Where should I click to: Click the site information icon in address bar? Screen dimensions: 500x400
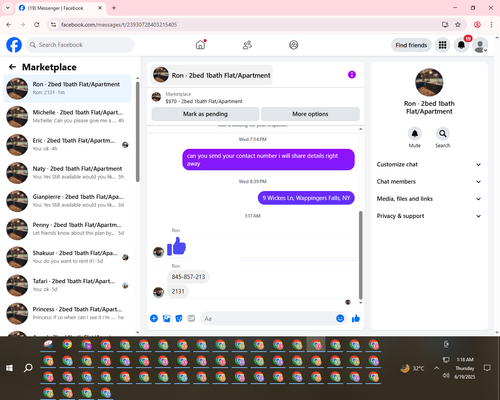point(53,24)
